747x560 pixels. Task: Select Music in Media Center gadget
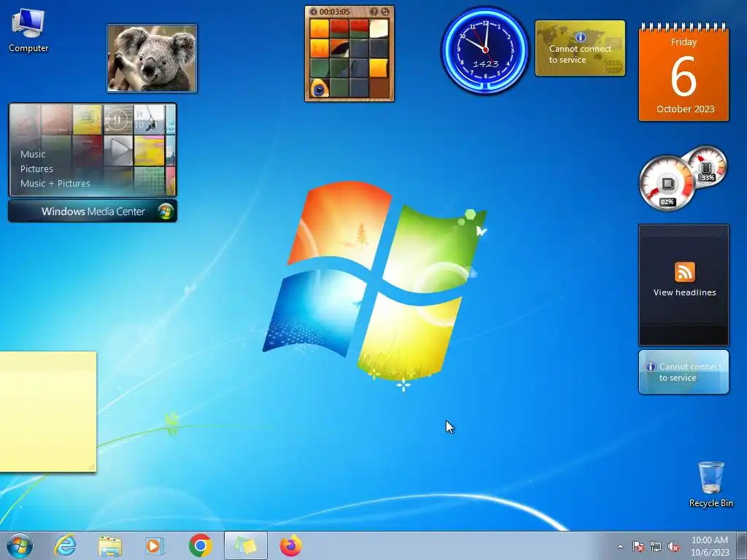pos(33,155)
